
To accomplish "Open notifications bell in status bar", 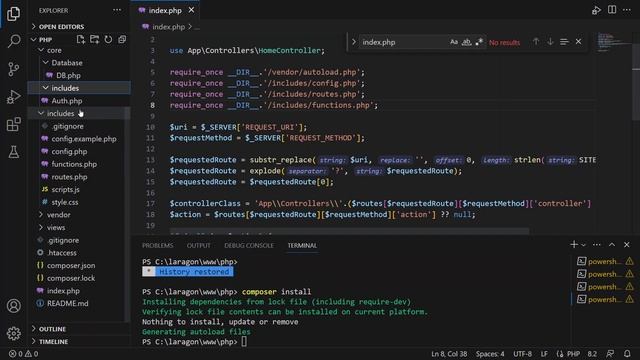I will click(627, 353).
